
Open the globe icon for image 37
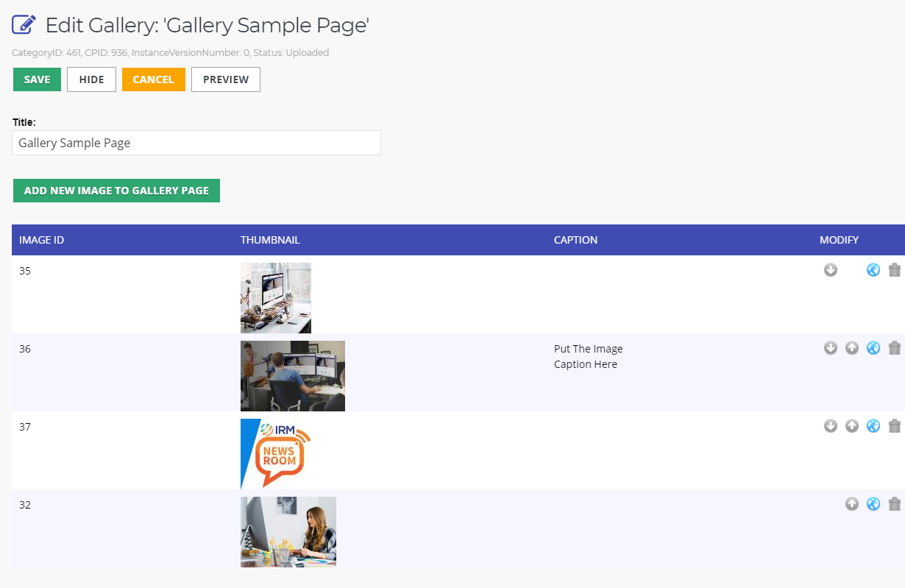click(x=873, y=426)
